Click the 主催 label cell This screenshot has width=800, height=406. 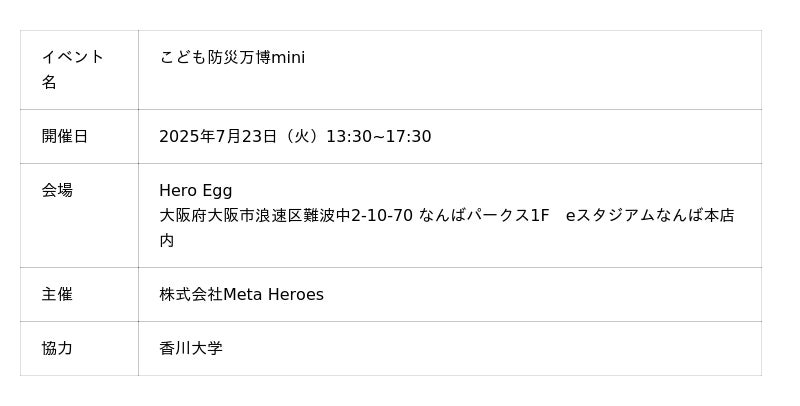(x=79, y=295)
